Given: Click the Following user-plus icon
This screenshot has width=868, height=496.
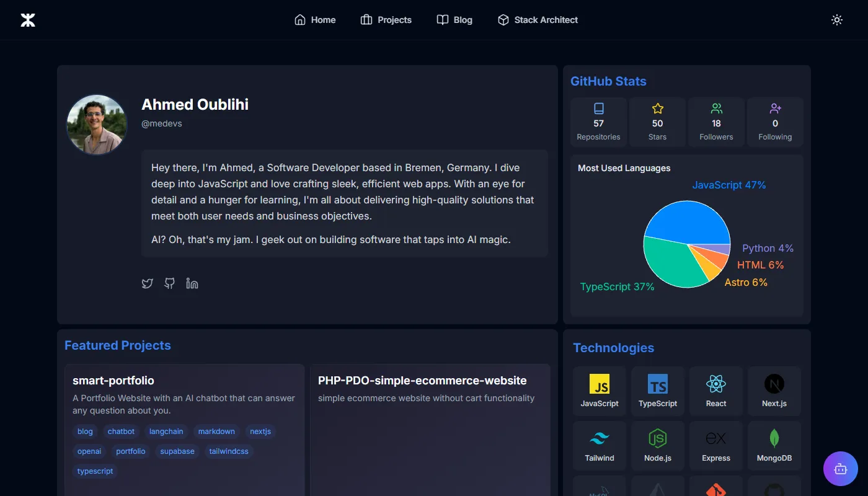Looking at the screenshot, I should point(775,108).
